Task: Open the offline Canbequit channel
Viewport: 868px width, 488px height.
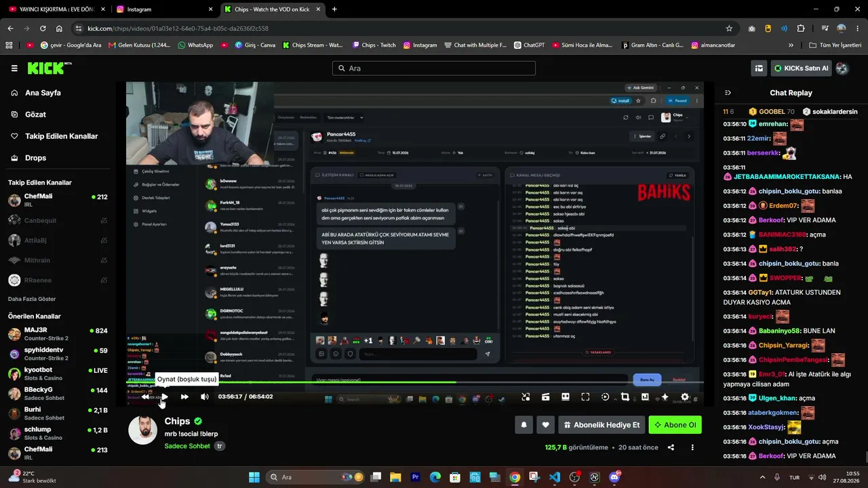Action: pos(58,220)
